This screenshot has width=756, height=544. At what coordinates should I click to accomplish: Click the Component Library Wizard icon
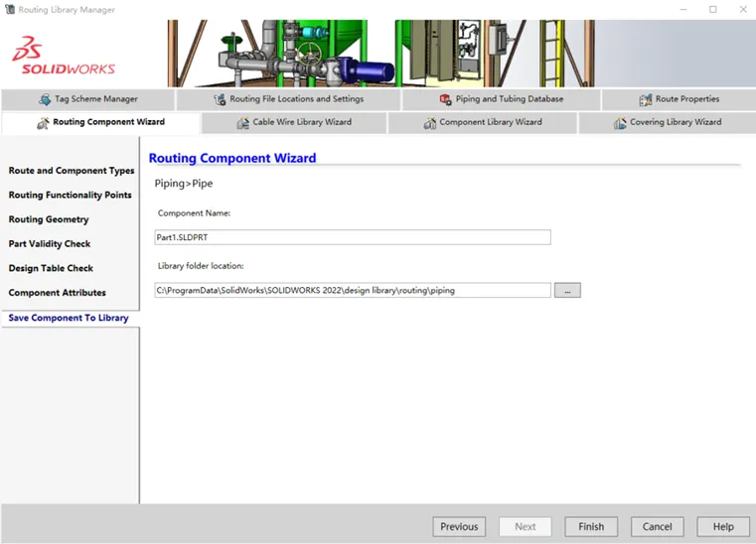tap(429, 123)
